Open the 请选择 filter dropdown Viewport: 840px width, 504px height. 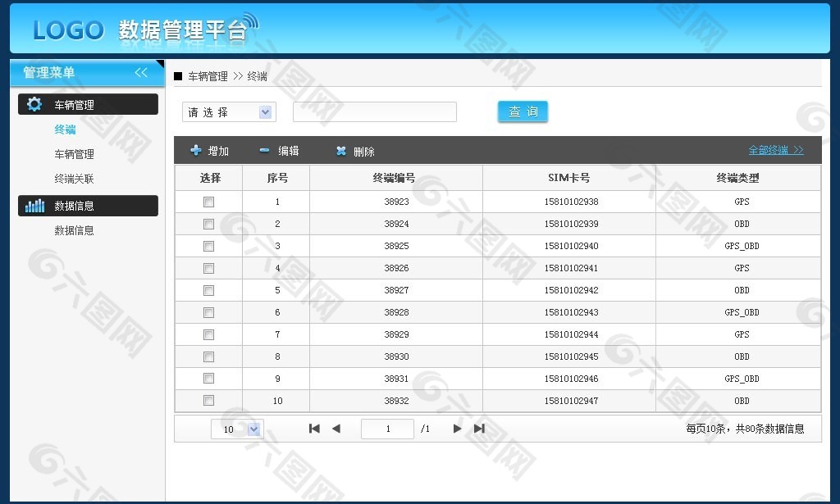coord(229,112)
